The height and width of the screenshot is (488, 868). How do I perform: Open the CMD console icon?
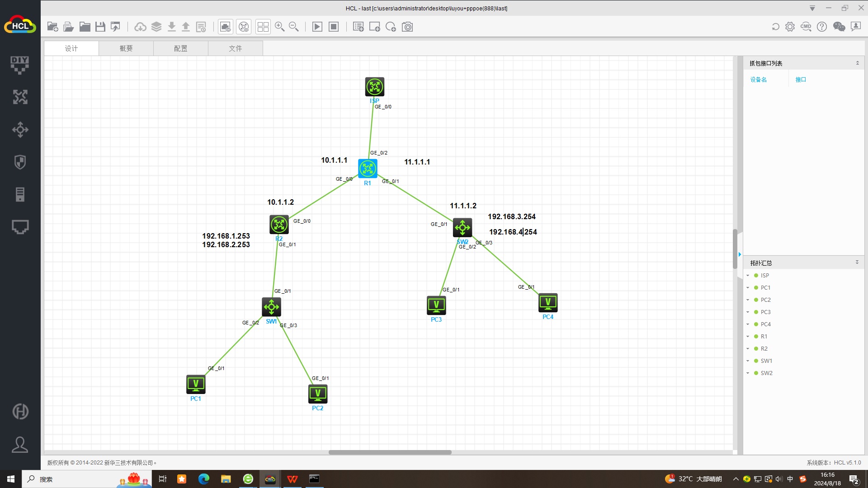(806, 27)
